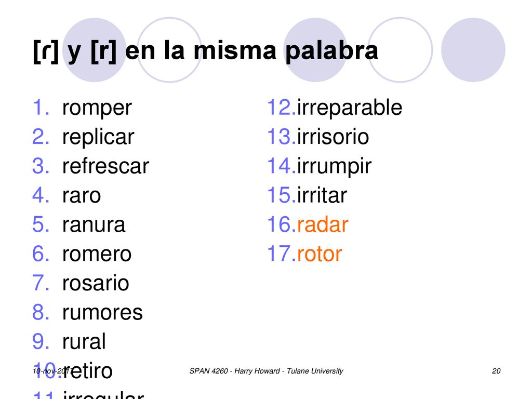
Task: Select the word ranura
Action: pyautogui.click(x=94, y=225)
